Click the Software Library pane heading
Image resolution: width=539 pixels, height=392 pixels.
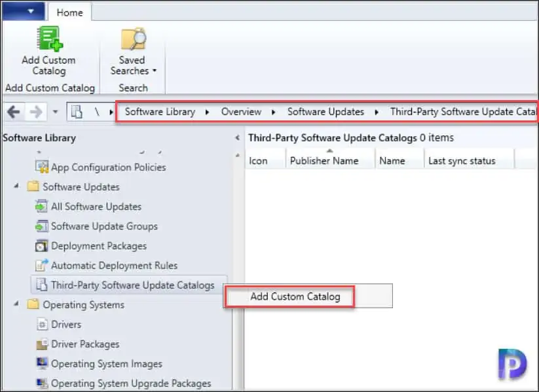pyautogui.click(x=39, y=138)
